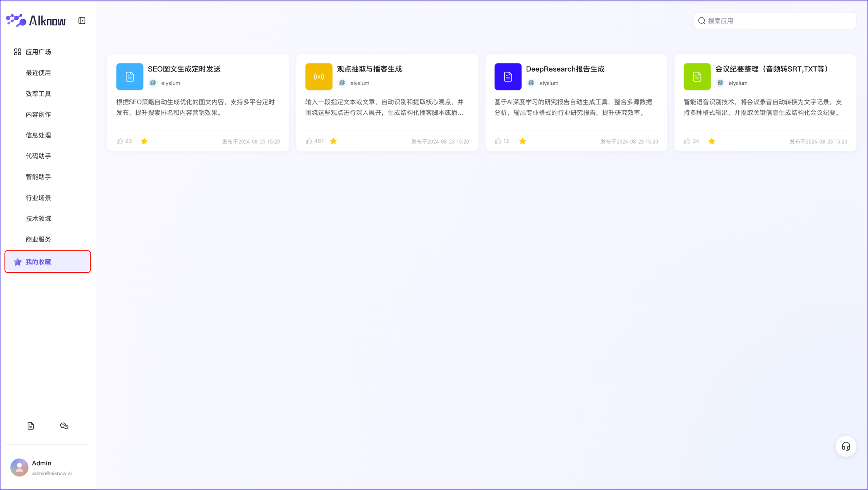The width and height of the screenshot is (868, 490).
Task: Remove 会议纪要整理 from favorites via its star
Action: (x=712, y=141)
